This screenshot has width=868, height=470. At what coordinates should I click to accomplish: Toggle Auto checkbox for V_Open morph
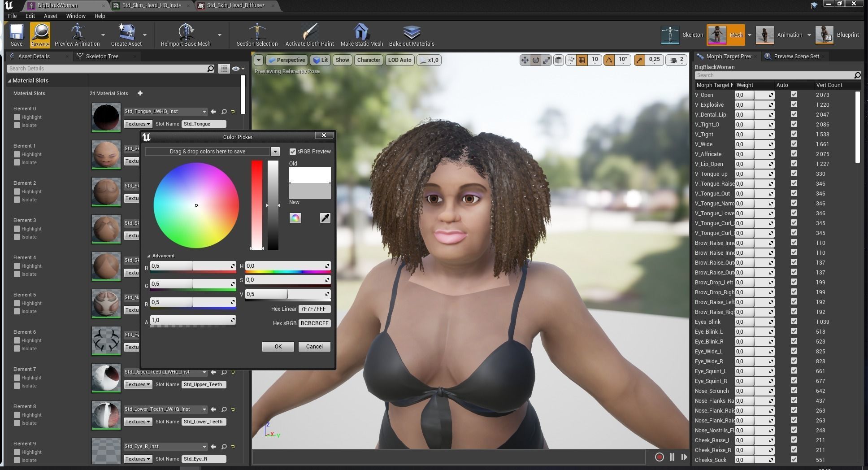794,95
